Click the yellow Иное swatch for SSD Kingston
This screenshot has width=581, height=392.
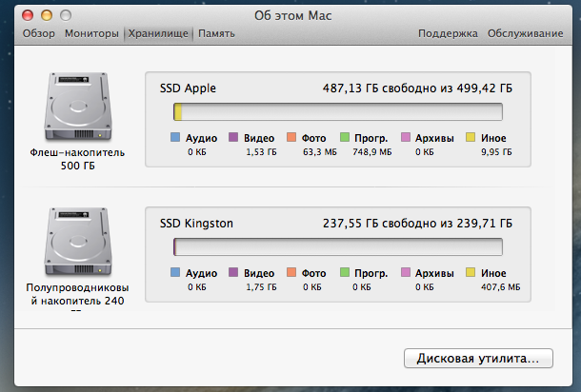pyautogui.click(x=471, y=272)
